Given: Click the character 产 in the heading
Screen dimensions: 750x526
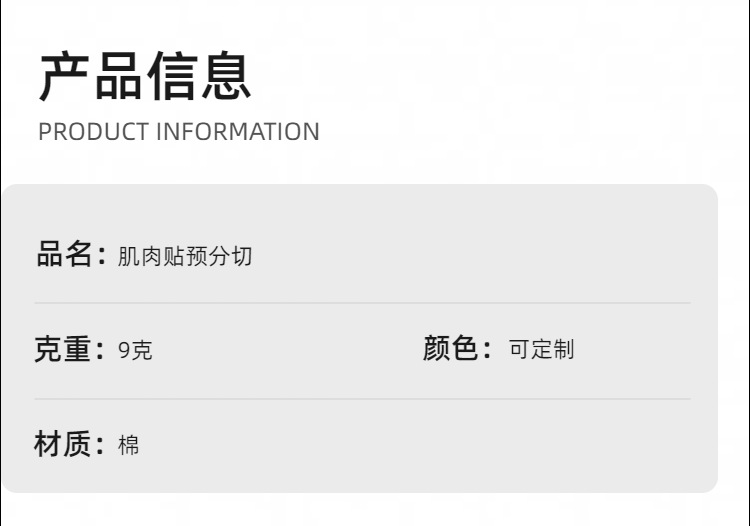Looking at the screenshot, I should coord(64,77).
